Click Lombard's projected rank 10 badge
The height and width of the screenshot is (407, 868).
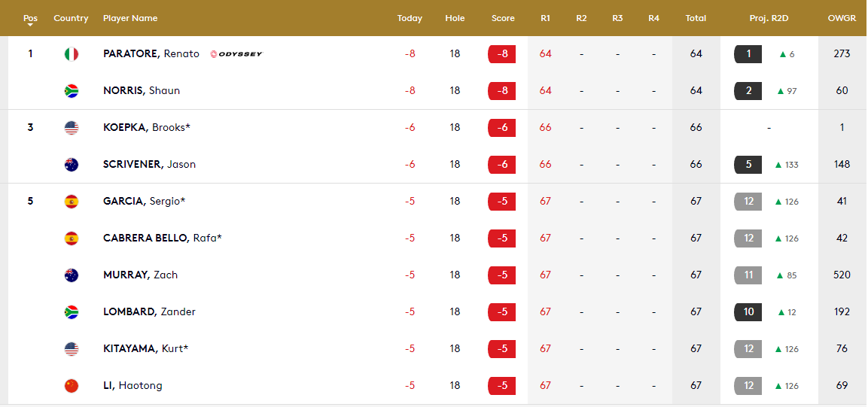[748, 312]
